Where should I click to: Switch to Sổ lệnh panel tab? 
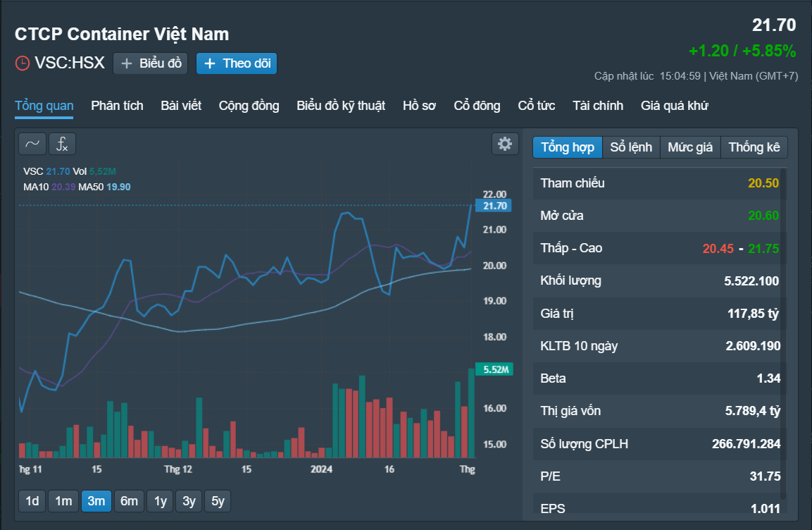pyautogui.click(x=631, y=147)
